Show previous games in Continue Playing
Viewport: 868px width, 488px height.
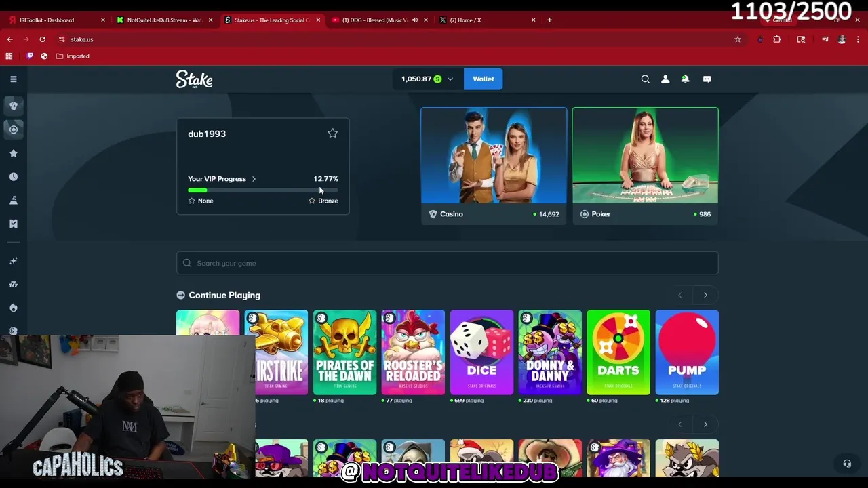680,296
